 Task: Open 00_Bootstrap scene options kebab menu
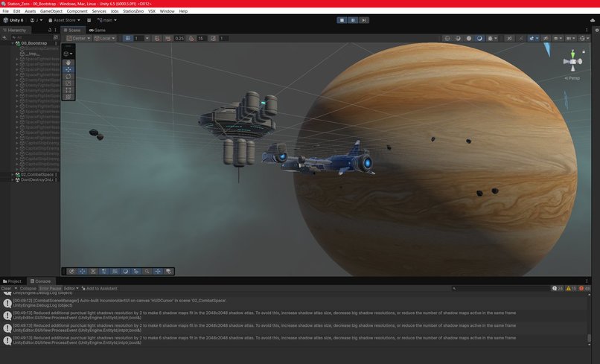click(x=56, y=43)
